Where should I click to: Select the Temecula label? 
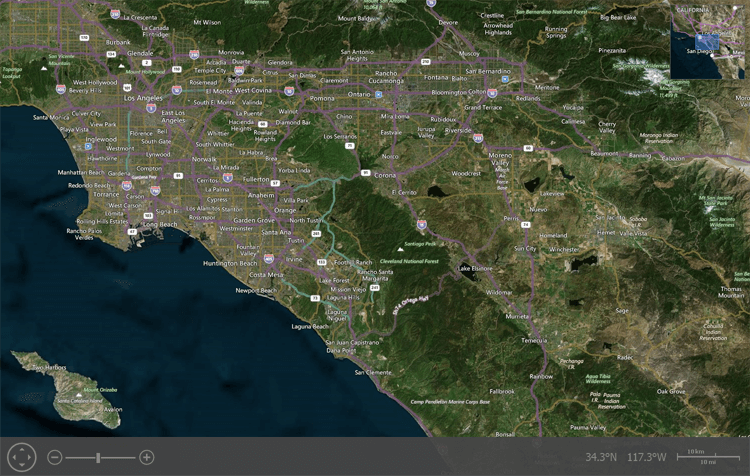click(534, 340)
